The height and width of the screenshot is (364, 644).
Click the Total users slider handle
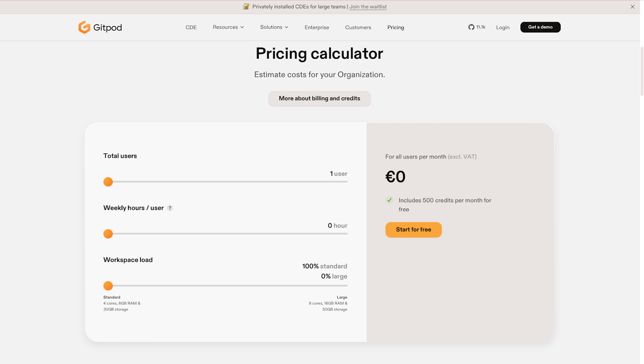coord(108,182)
